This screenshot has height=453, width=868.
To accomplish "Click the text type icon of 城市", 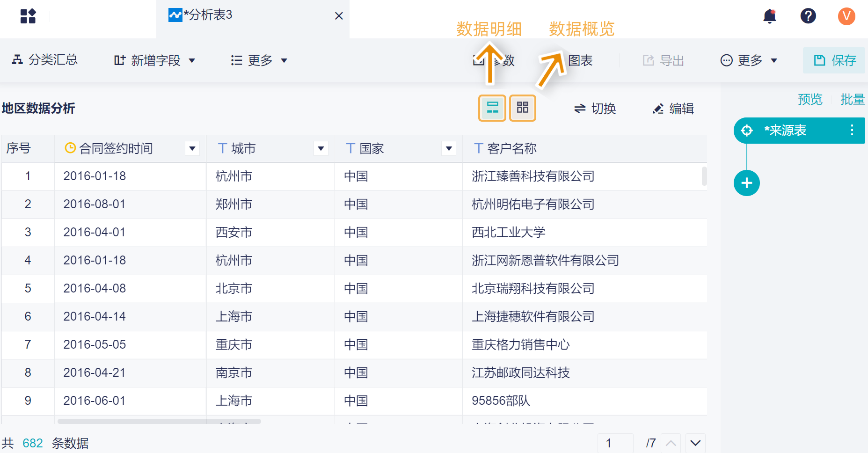I will (223, 148).
